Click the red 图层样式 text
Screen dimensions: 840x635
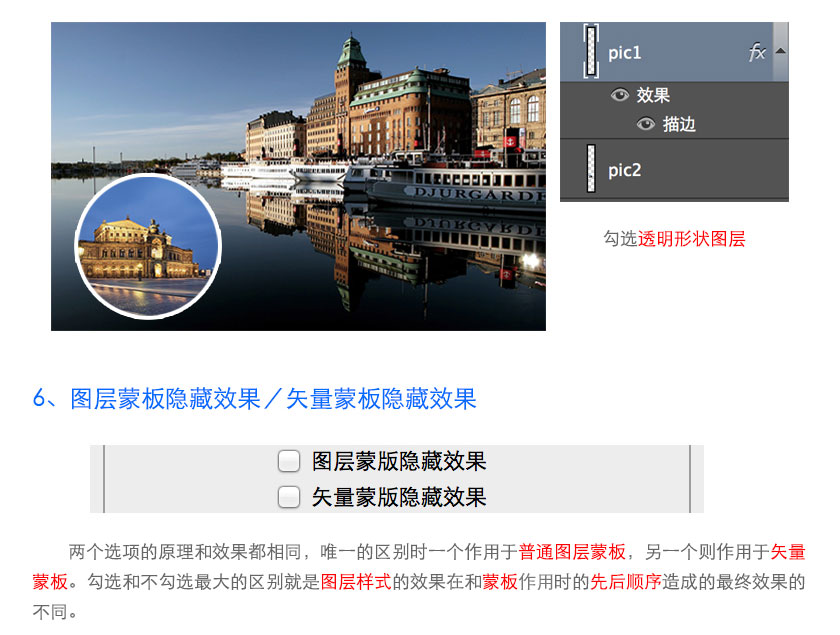point(356,582)
